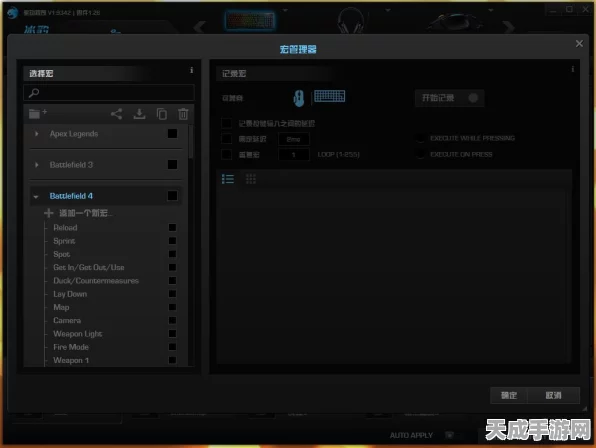Viewport: 596px width, 448px height.
Task: Close the macro manager dialog
Action: pyautogui.click(x=579, y=44)
